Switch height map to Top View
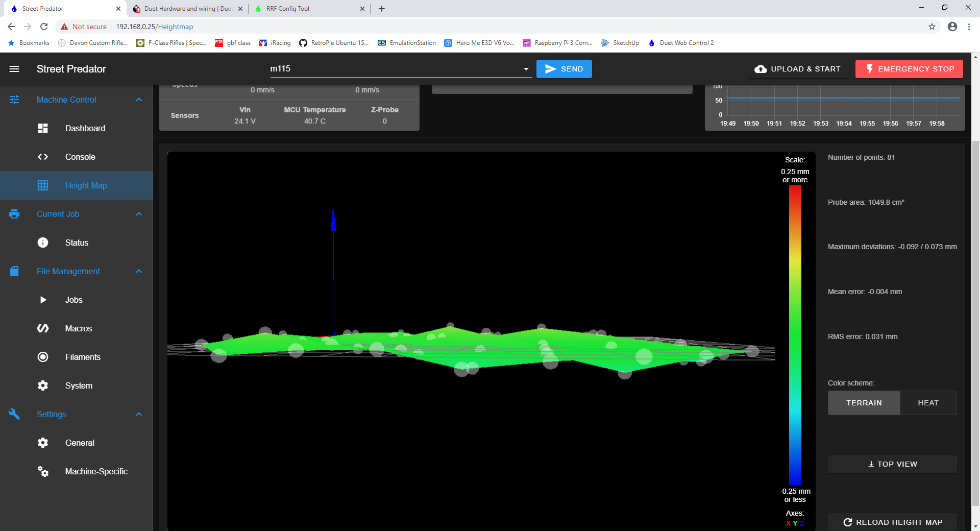 [x=892, y=464]
